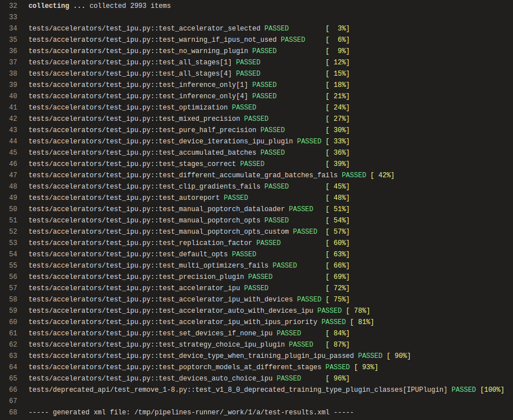
Task: Click the test_strategy_choice_ipu_plugin line
Action: (189, 344)
